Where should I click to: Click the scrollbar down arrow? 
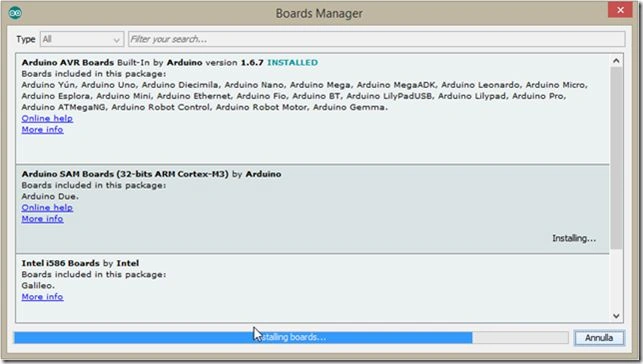tap(616, 316)
